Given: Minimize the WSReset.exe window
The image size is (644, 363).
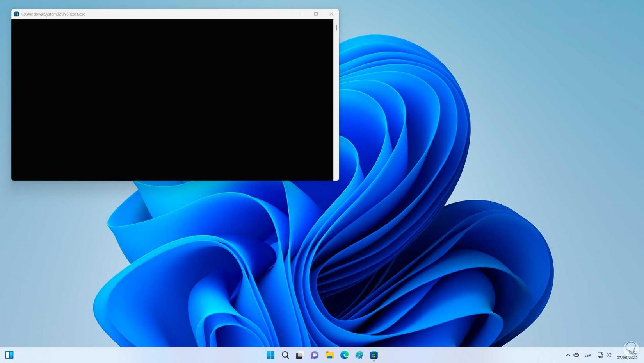Looking at the screenshot, I should coord(301,14).
